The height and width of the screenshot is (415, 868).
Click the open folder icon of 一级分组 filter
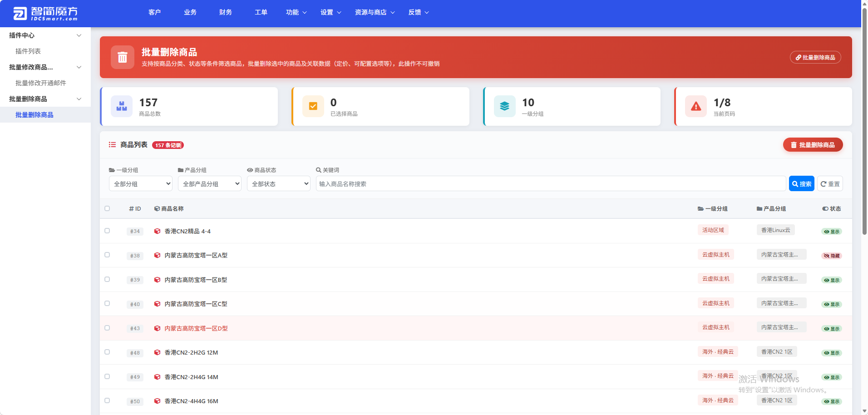tap(112, 170)
